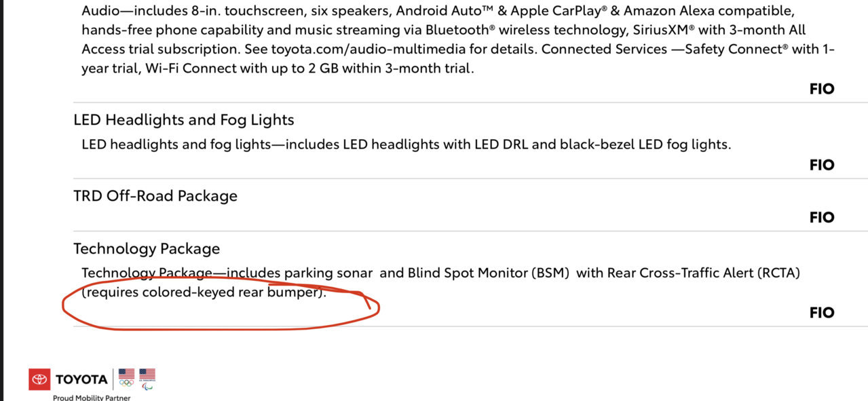Screen dimensions: 868x401
Task: Click the FIO label for TRD Off-Road Package
Action: coord(821,217)
